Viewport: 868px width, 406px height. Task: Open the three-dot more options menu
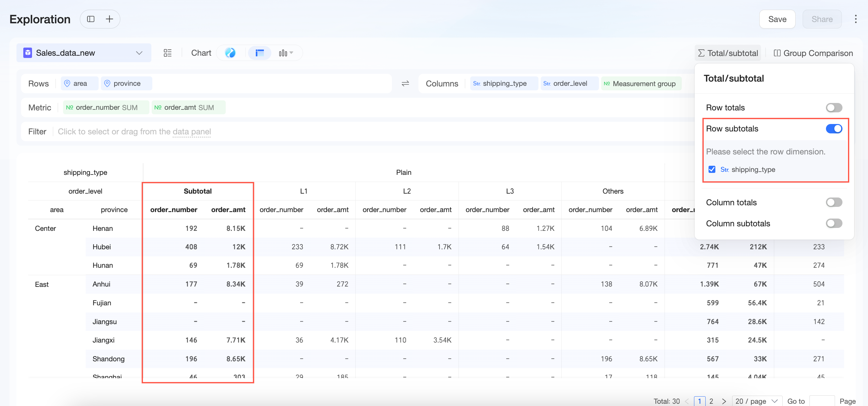(855, 19)
